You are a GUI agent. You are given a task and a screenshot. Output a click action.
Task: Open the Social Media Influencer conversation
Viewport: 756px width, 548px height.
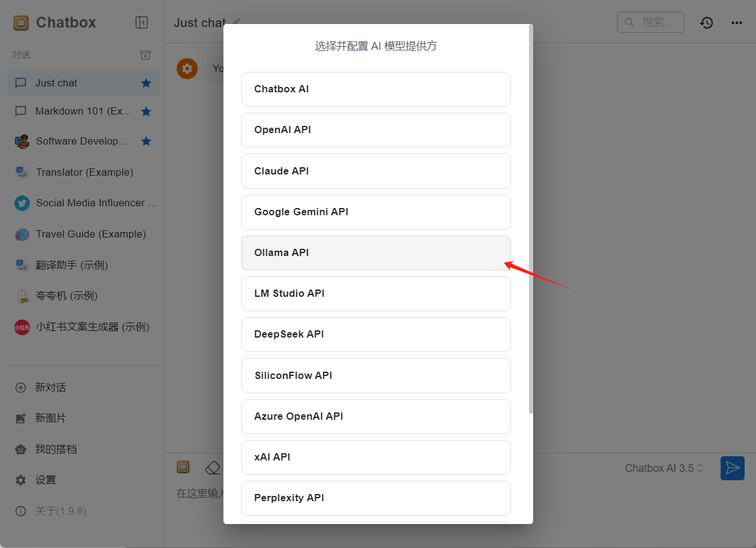pos(83,203)
